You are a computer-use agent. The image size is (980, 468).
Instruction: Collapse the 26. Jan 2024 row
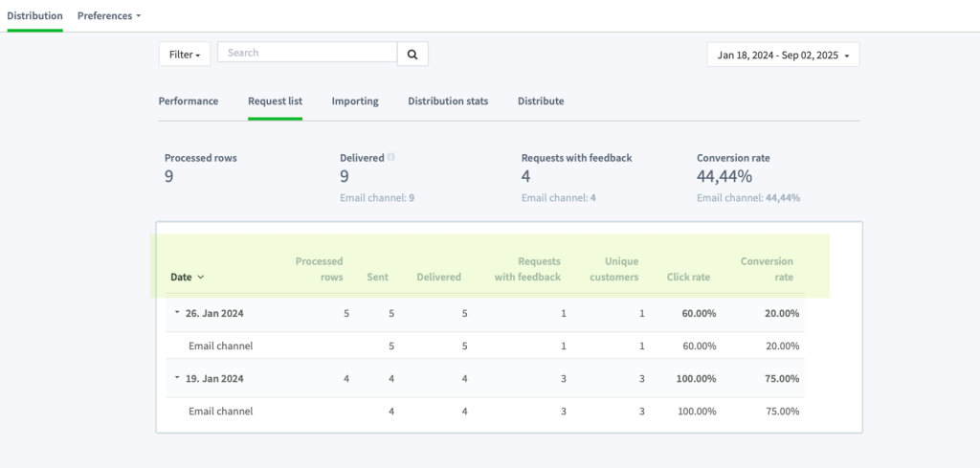coord(177,314)
